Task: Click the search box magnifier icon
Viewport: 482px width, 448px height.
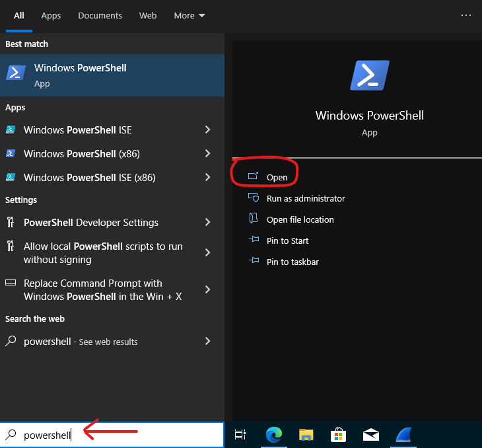Action: coord(11,435)
